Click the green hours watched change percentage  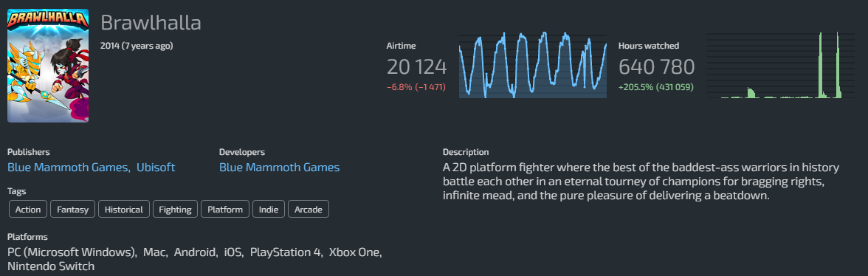pos(655,87)
